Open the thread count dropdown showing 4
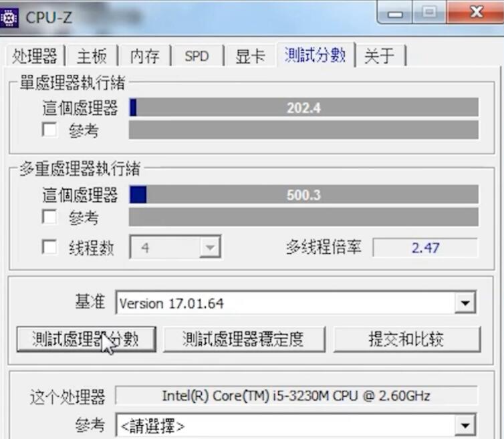Image resolution: width=504 pixels, height=439 pixels. 175,247
